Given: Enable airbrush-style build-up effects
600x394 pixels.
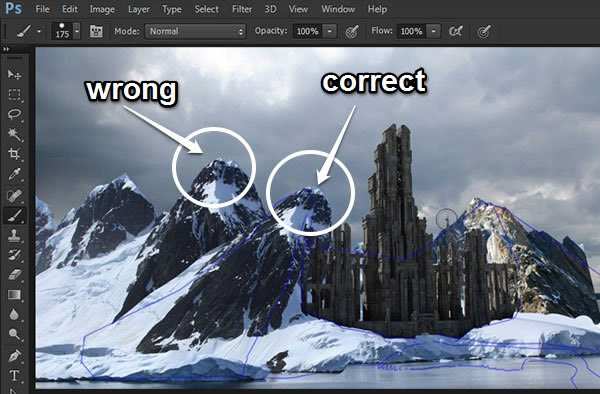Looking at the screenshot, I should click(456, 31).
